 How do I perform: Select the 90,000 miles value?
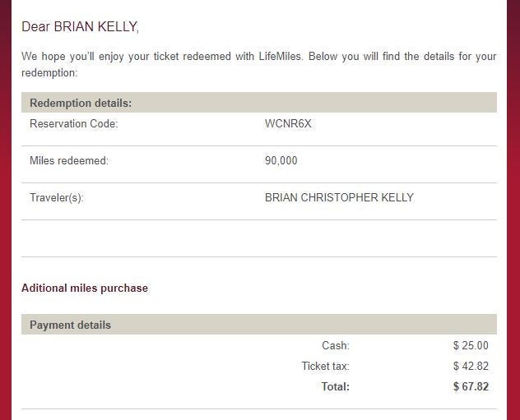click(x=281, y=161)
